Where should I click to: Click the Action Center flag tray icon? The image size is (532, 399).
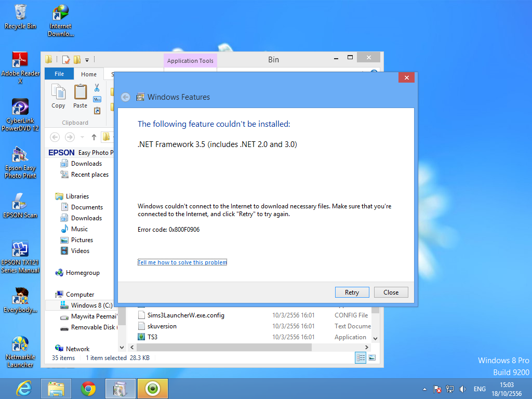437,389
